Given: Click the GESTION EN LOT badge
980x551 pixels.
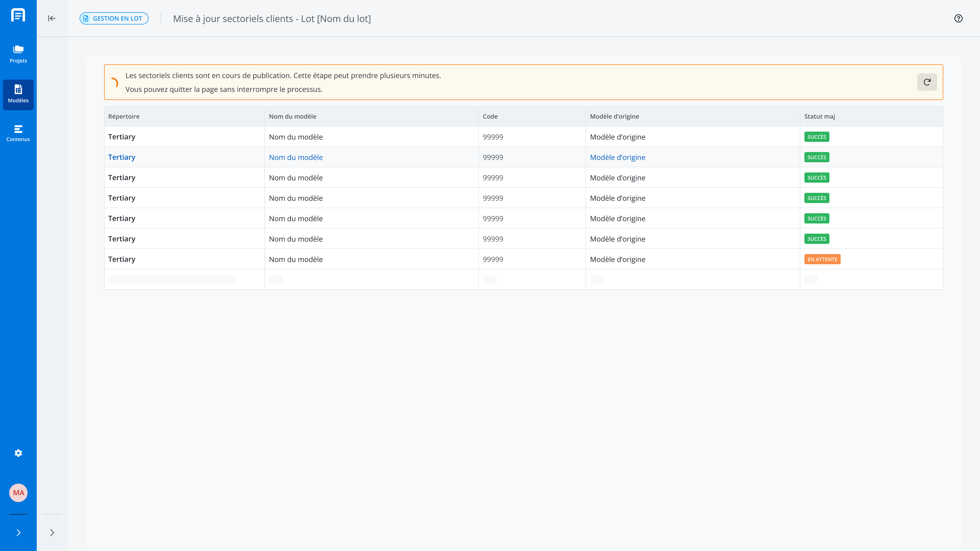Looking at the screenshot, I should coord(114,18).
